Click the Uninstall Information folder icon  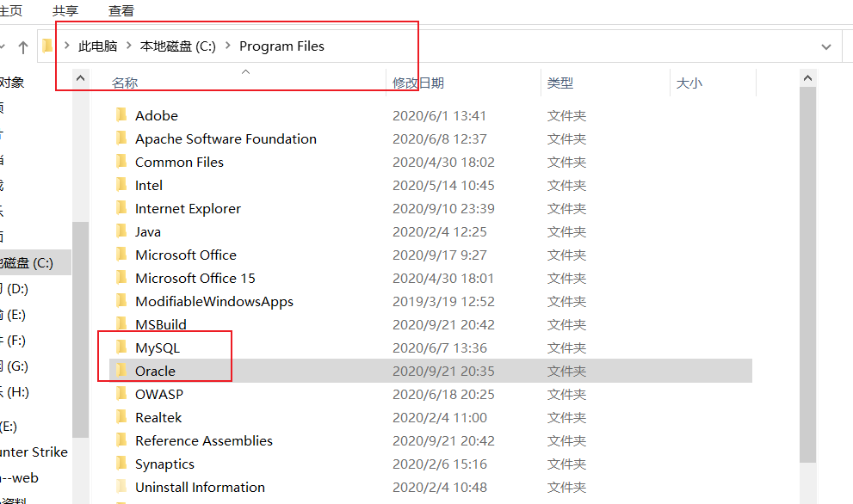(121, 487)
